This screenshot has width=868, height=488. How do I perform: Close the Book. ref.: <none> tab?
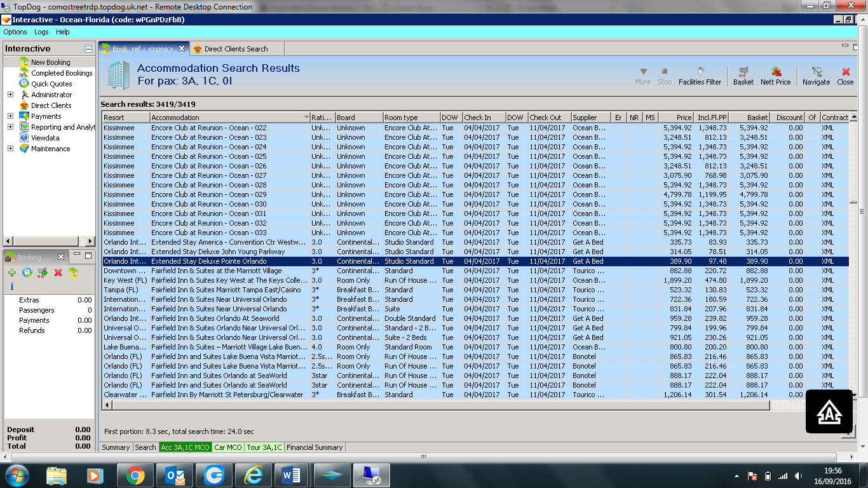point(182,48)
